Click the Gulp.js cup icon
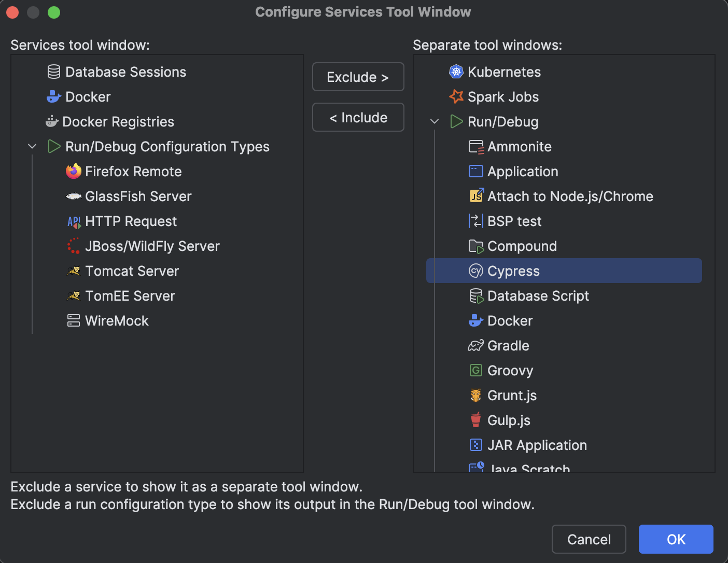728x563 pixels. [475, 420]
